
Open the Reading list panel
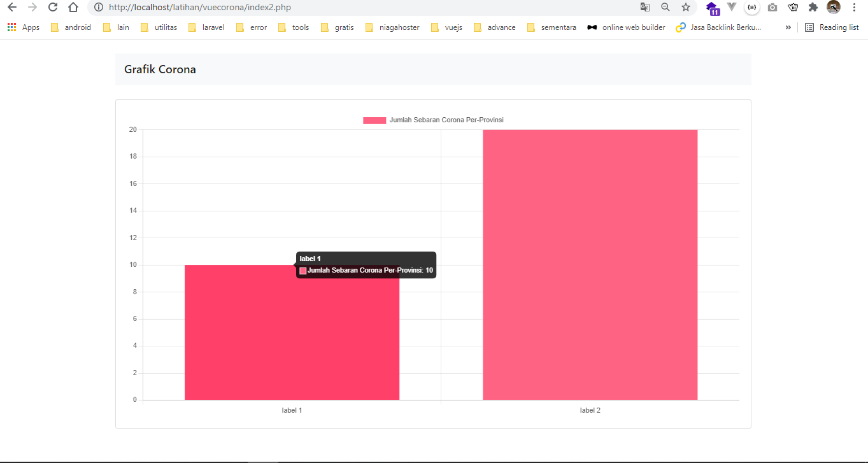pos(831,27)
